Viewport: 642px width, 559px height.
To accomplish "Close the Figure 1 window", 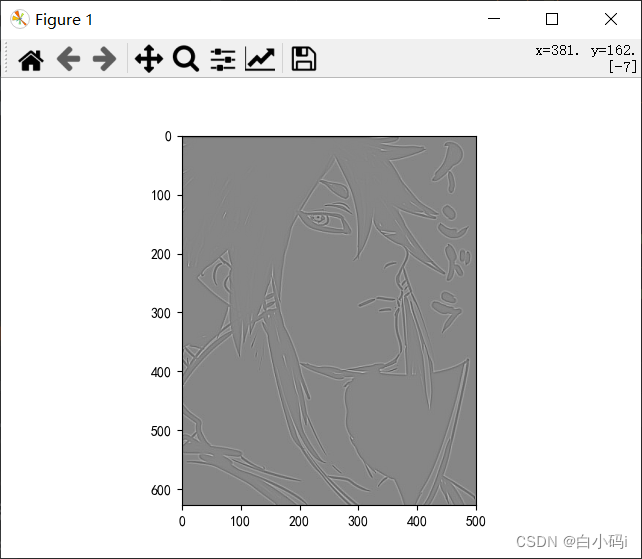I will pyautogui.click(x=611, y=19).
